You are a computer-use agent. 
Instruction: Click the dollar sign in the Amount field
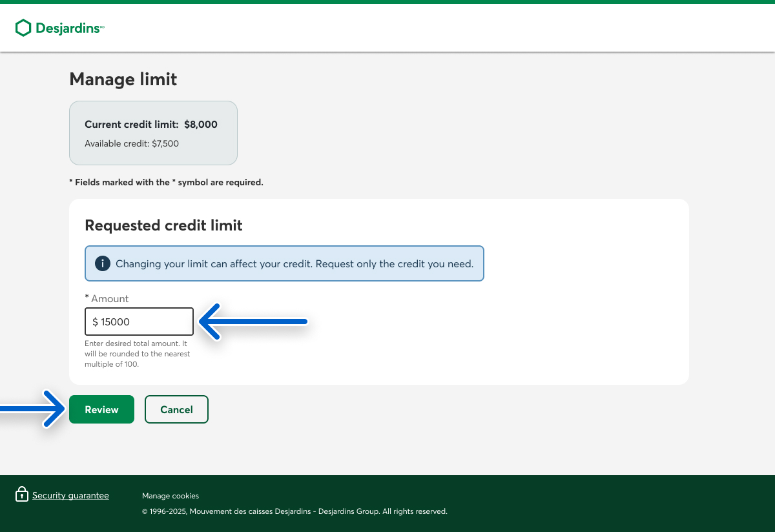pos(95,322)
